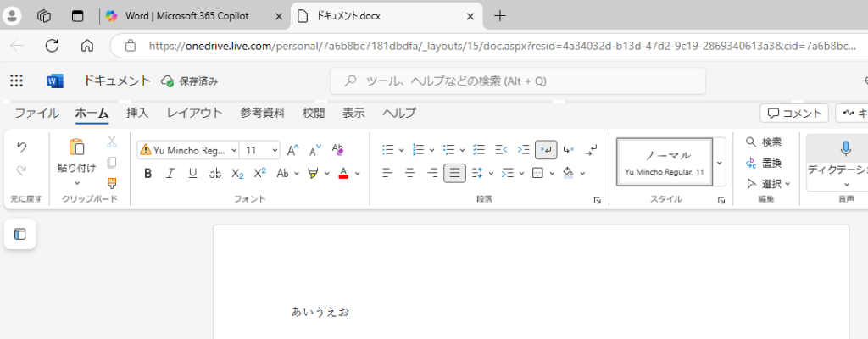Toggle Italic formatting

click(x=170, y=173)
